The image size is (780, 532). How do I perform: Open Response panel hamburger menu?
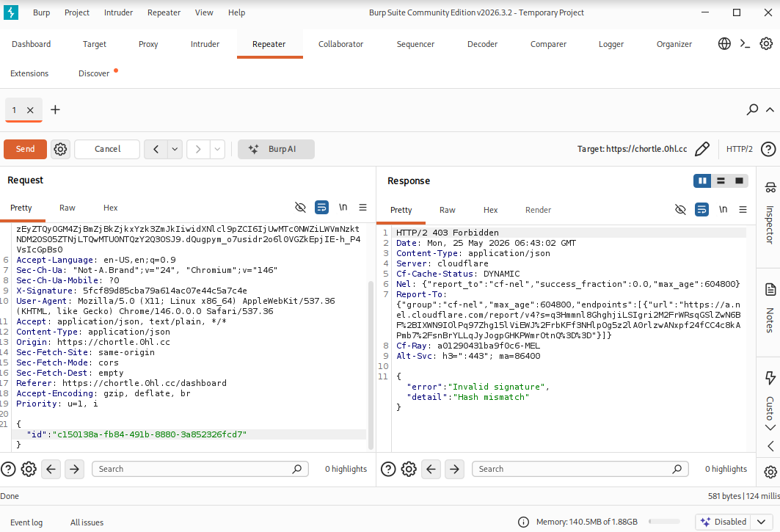[x=743, y=210]
